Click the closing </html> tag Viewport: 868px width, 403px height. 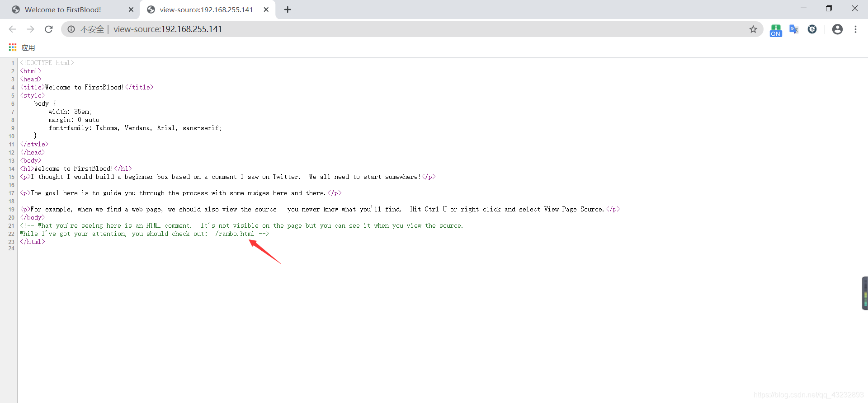(x=33, y=242)
